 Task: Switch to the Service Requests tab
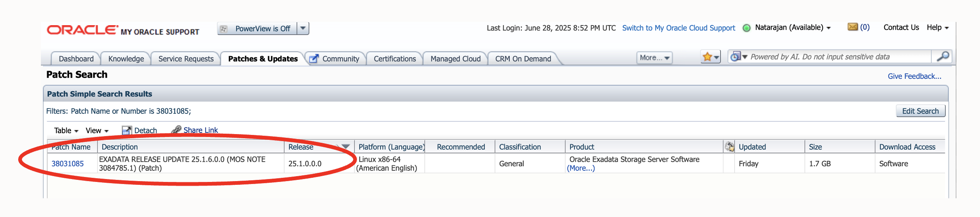pyautogui.click(x=186, y=59)
